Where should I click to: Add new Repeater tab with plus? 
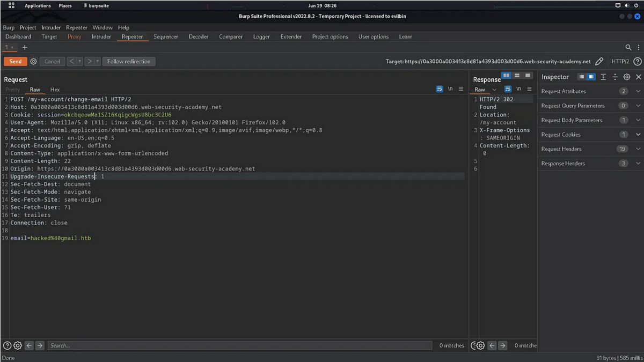[x=25, y=48]
